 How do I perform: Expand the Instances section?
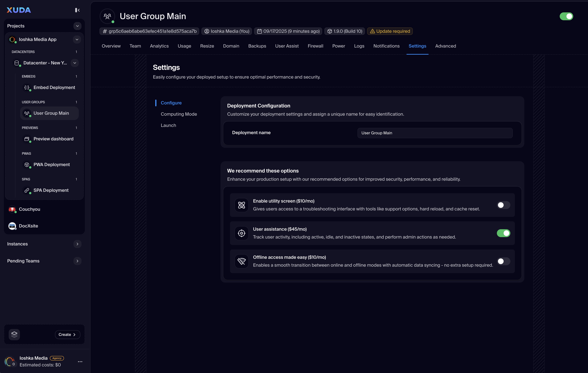(77, 244)
